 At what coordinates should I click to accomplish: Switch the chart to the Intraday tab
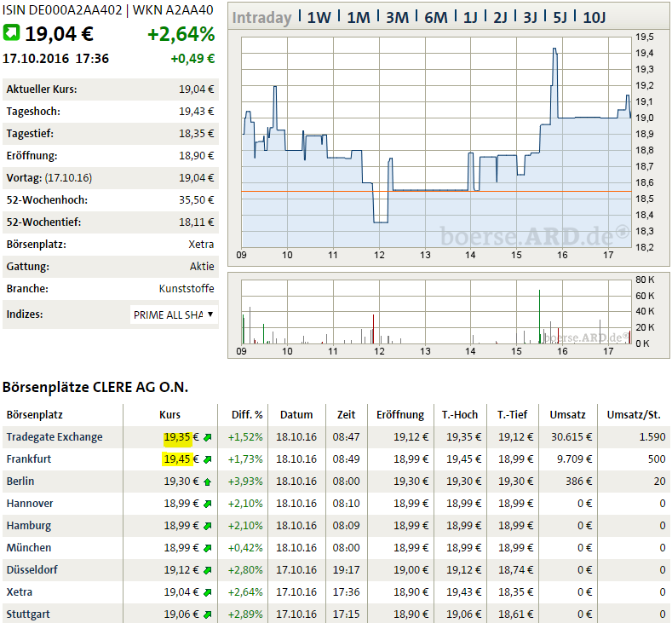261,18
